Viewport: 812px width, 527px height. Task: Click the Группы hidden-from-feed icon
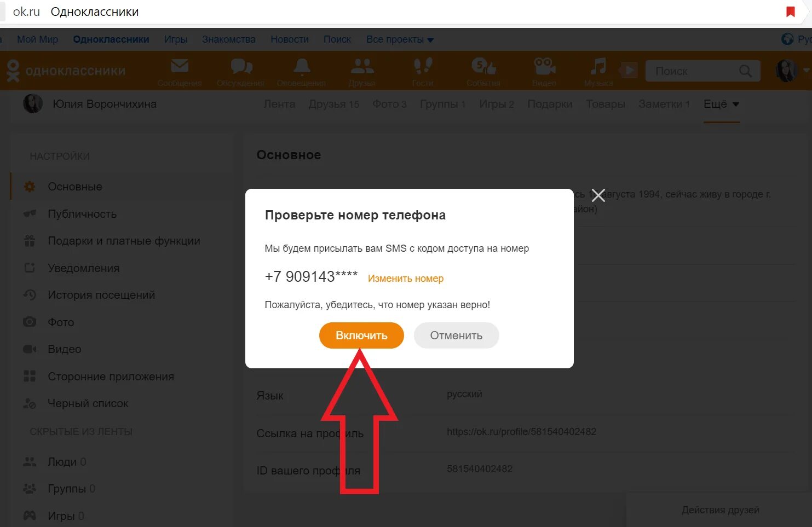[30, 489]
